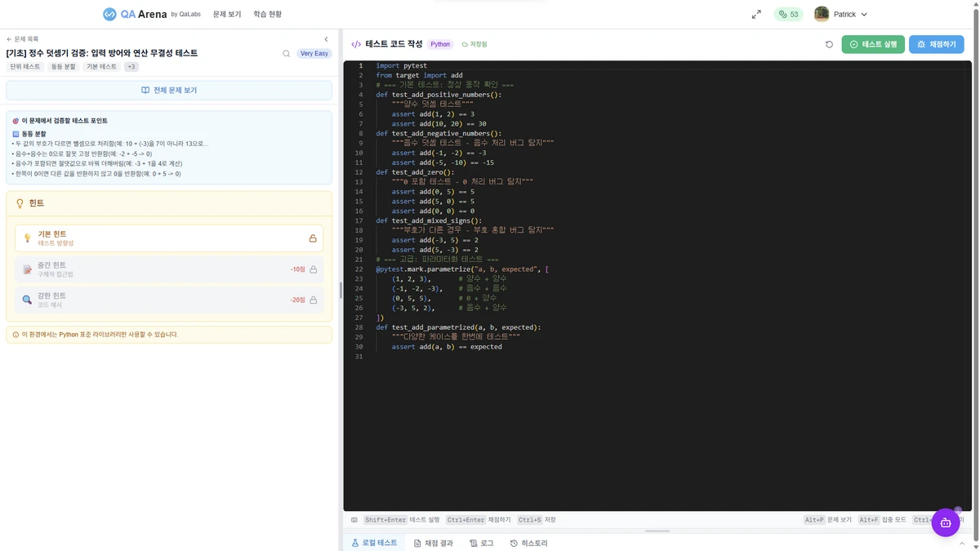
Task: Open the 문제 보기 menu
Action: pos(227,14)
